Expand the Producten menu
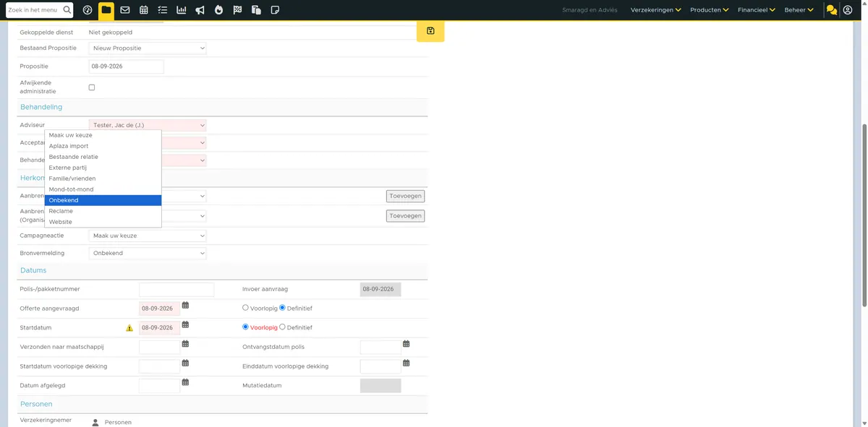This screenshot has height=427, width=868. coord(710,10)
